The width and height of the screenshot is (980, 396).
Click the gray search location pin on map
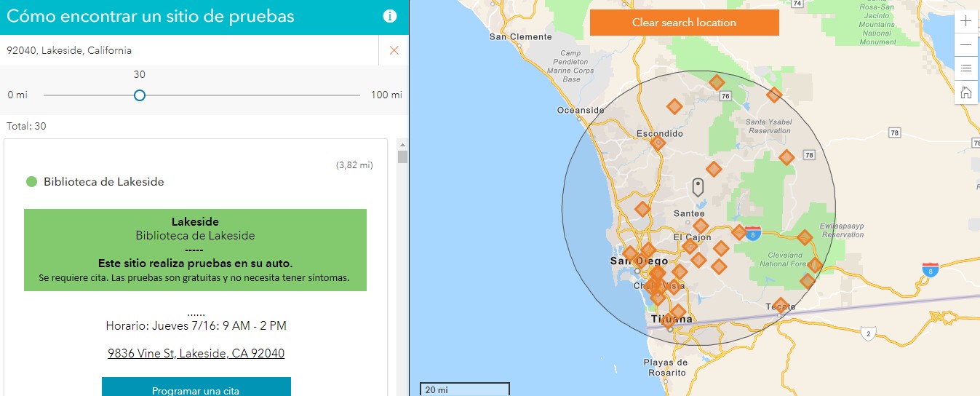click(698, 187)
